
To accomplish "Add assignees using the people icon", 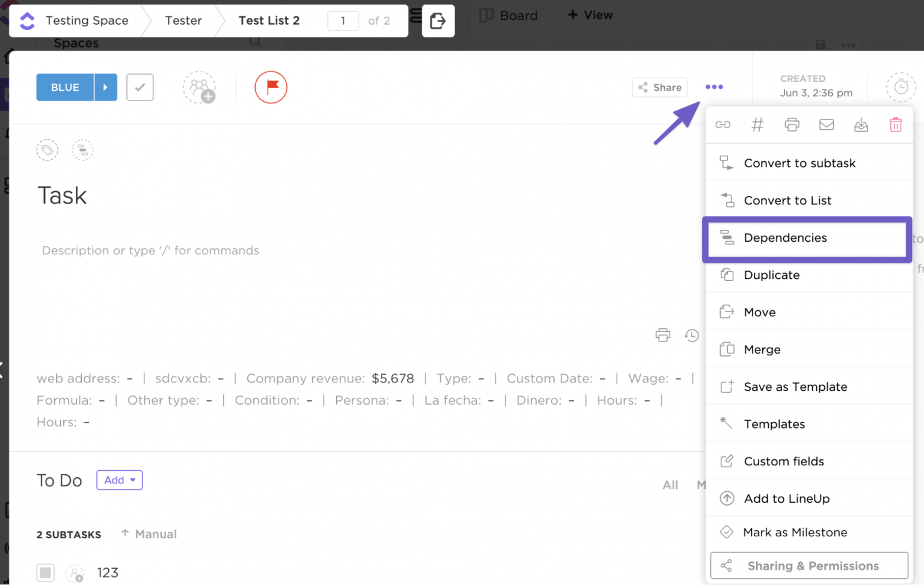I will (199, 87).
